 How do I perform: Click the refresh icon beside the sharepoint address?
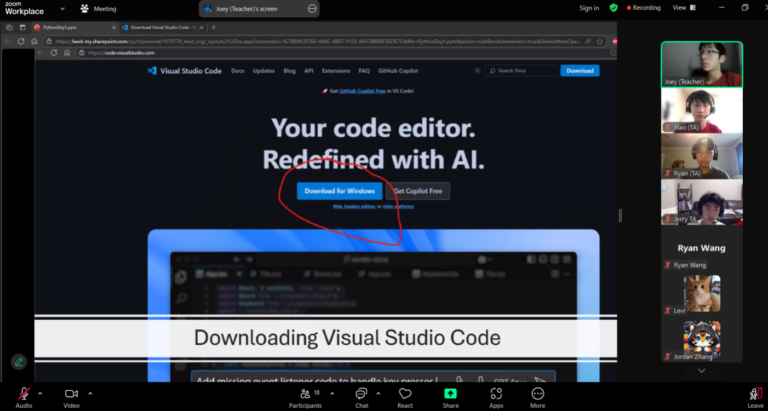[21, 41]
